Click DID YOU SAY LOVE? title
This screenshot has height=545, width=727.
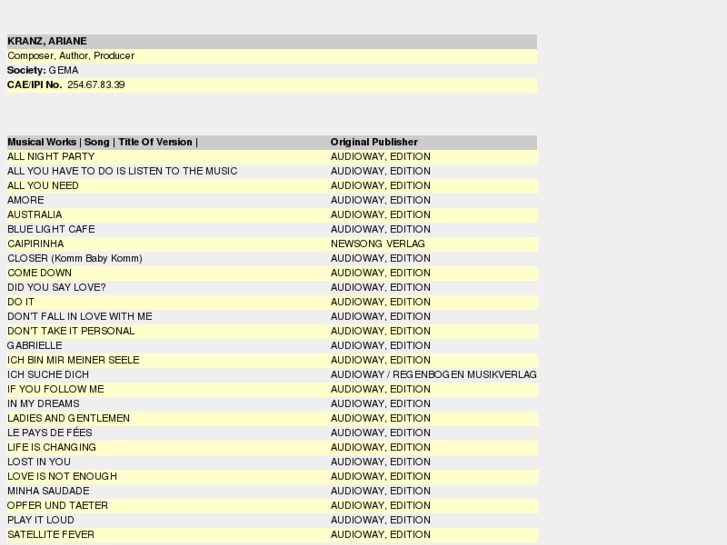point(57,288)
